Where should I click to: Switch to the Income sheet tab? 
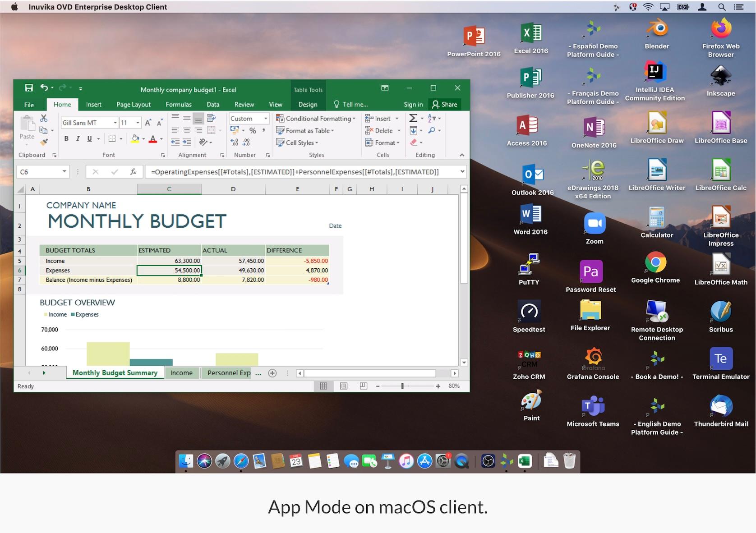(x=181, y=373)
